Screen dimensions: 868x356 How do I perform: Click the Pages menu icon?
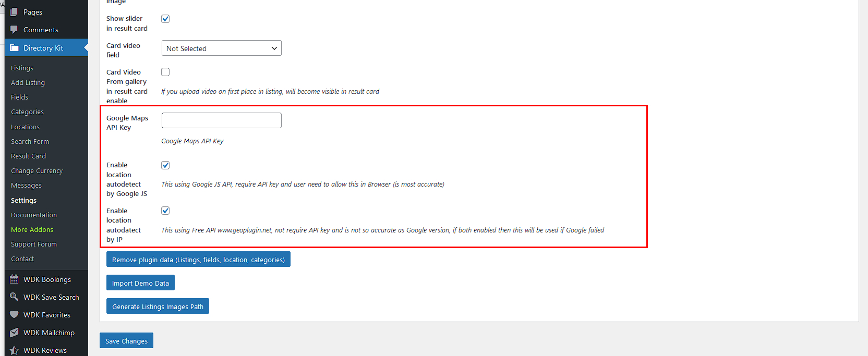coord(14,11)
